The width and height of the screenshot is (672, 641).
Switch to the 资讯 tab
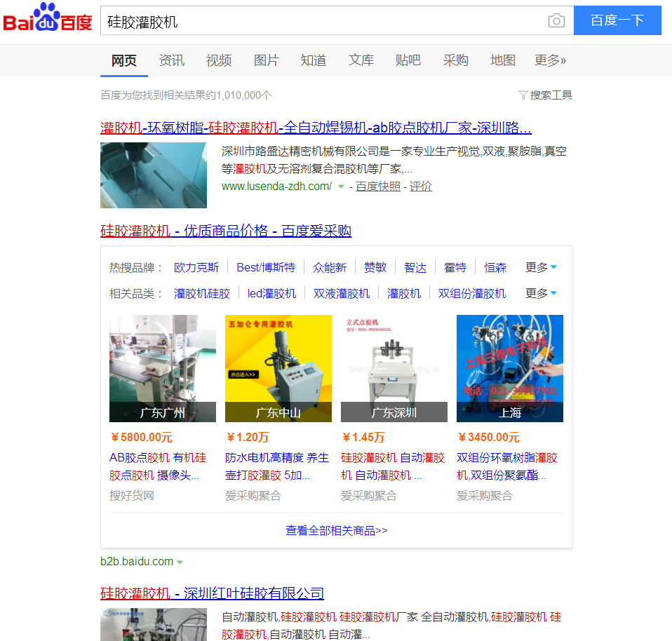171,60
